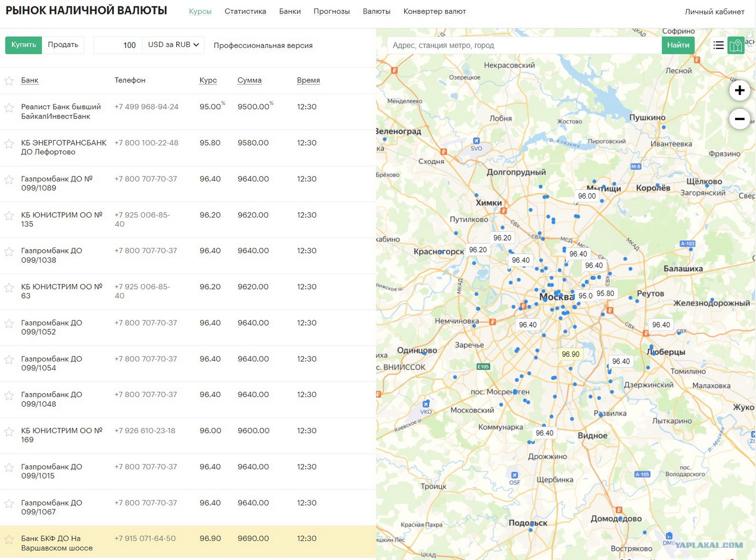Sort table by Банк column
The image size is (756, 560).
(x=30, y=80)
